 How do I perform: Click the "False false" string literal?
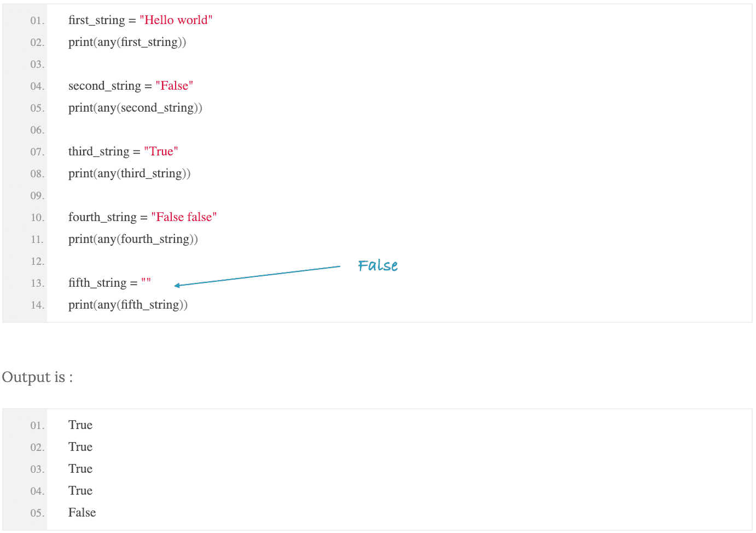click(x=184, y=217)
